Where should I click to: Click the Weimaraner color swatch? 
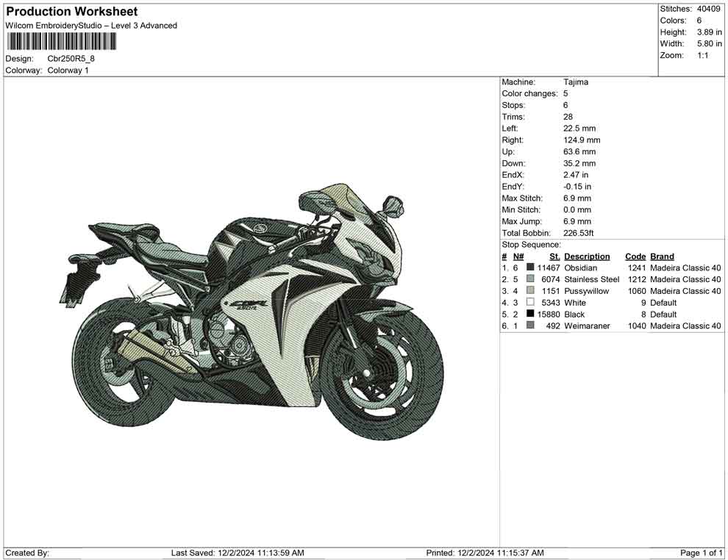click(x=529, y=326)
